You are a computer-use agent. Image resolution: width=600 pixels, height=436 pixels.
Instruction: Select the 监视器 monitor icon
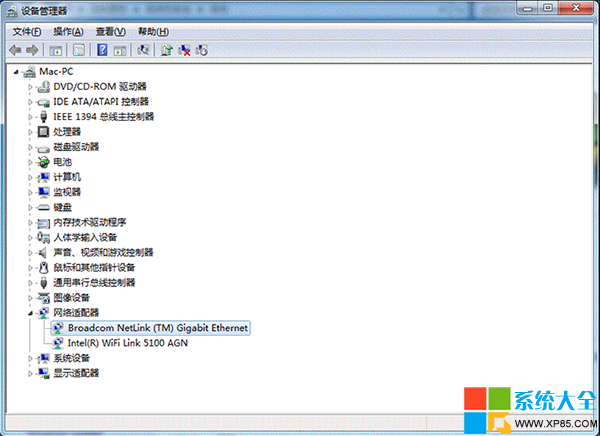pyautogui.click(x=44, y=192)
